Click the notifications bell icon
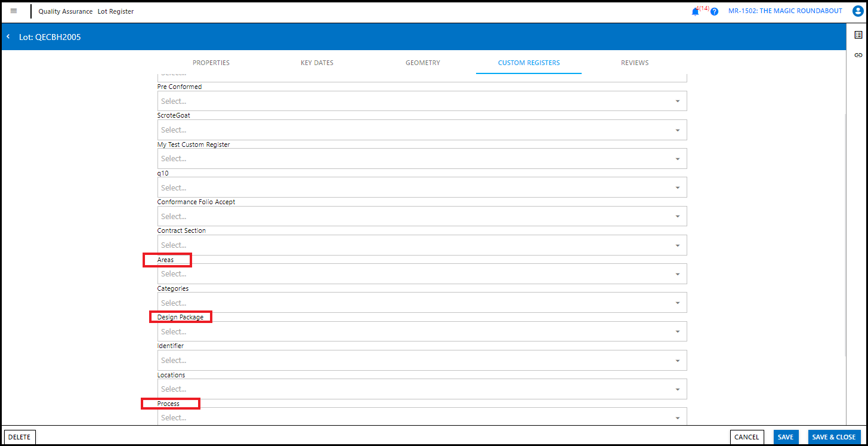 695,11
